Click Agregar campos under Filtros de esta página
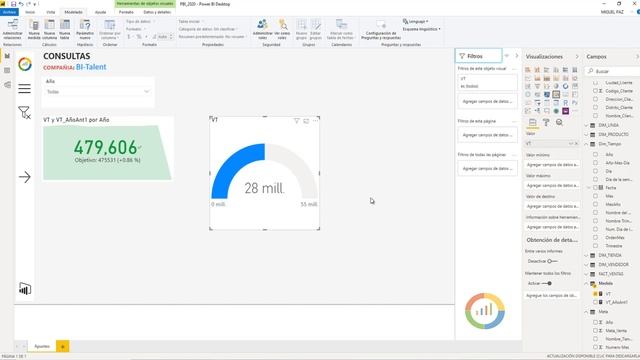The height and width of the screenshot is (360, 640). tap(487, 135)
